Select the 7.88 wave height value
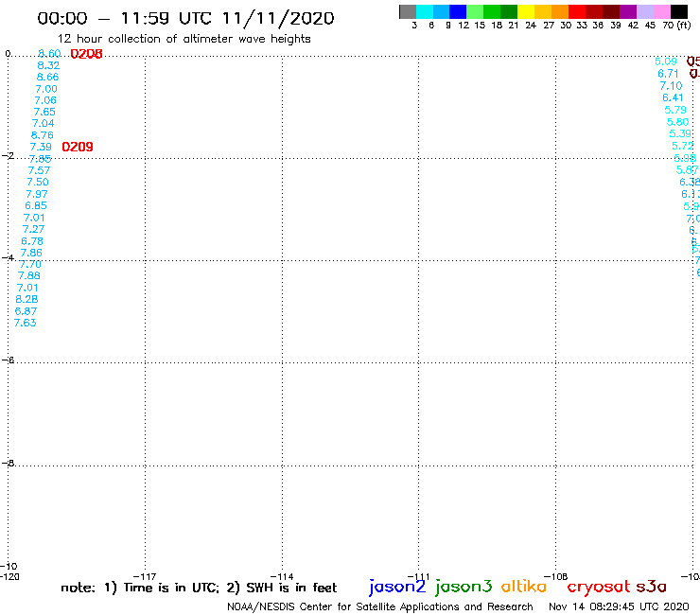The image size is (700, 615). click(x=29, y=276)
